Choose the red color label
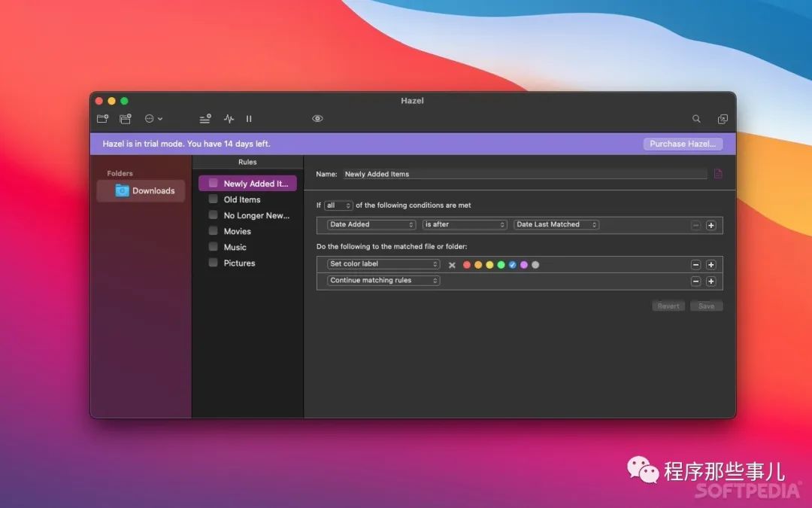 pos(467,265)
